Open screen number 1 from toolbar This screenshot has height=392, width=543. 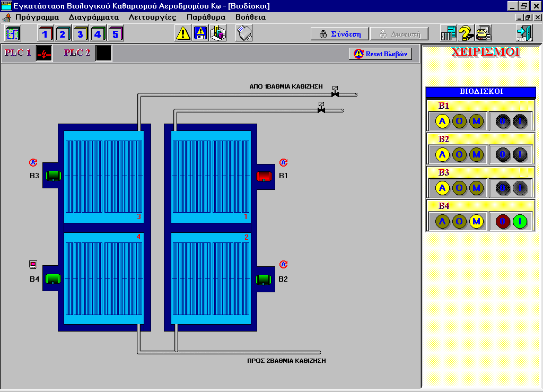point(46,34)
